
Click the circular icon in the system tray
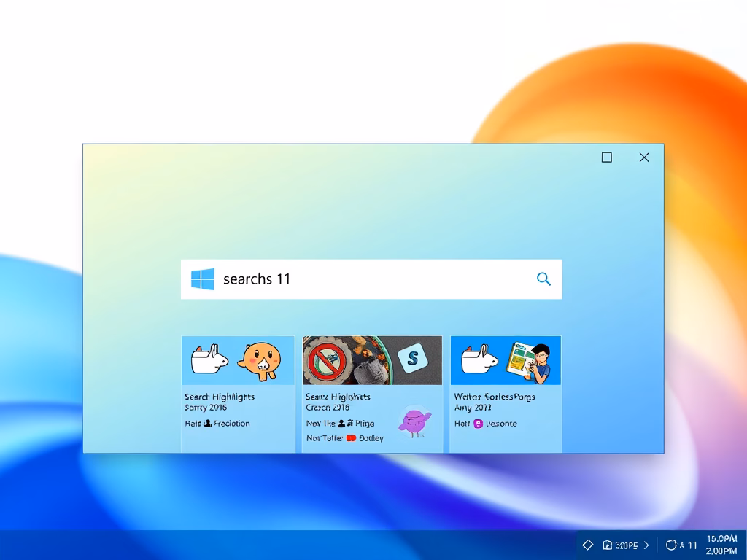pyautogui.click(x=671, y=545)
